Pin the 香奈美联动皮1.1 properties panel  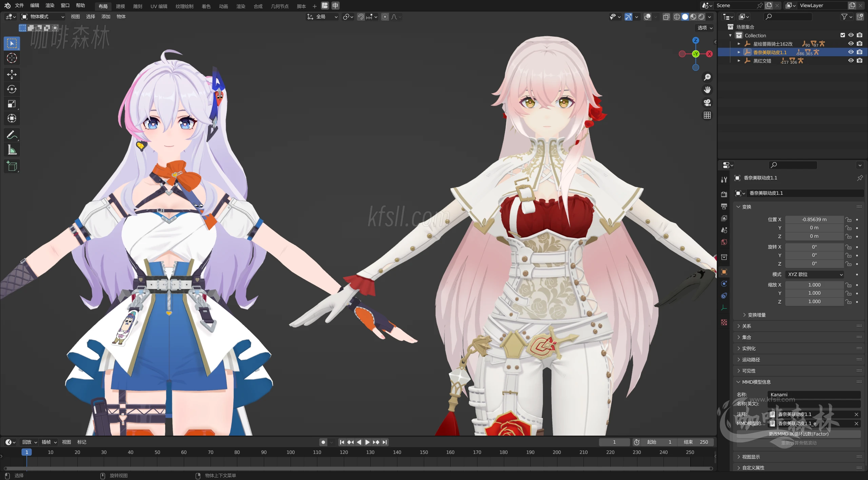(860, 178)
